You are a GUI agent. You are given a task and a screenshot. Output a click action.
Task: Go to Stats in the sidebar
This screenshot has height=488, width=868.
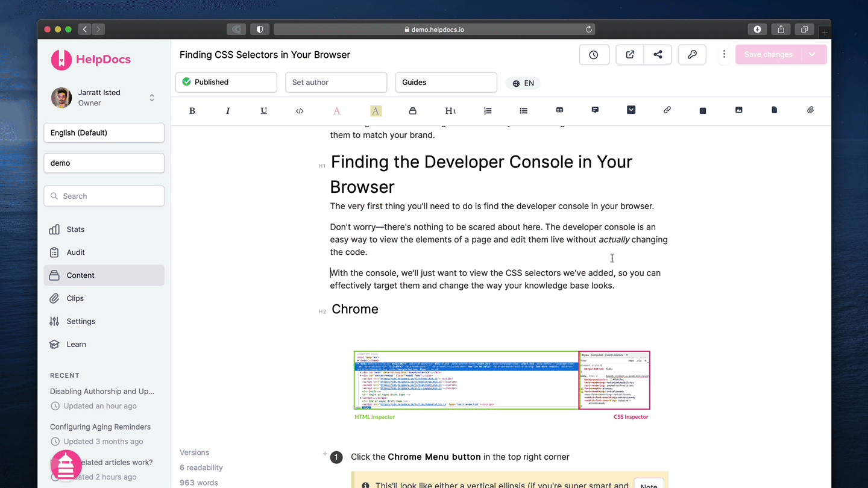(x=104, y=230)
